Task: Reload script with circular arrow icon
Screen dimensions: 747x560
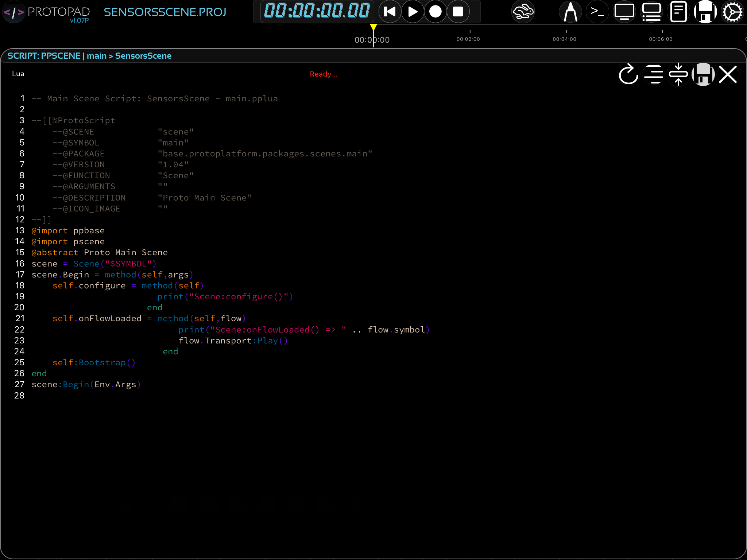Action: (x=628, y=74)
